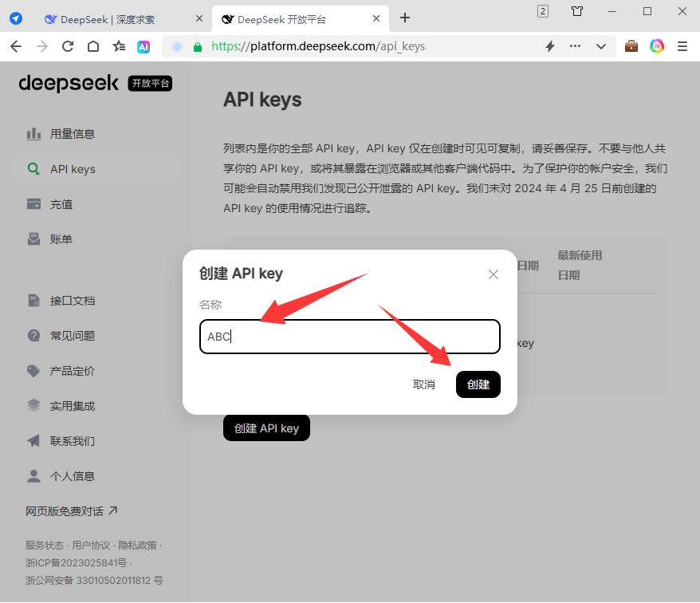Open the hamburger main menu icon
The image size is (700, 603).
[682, 46]
